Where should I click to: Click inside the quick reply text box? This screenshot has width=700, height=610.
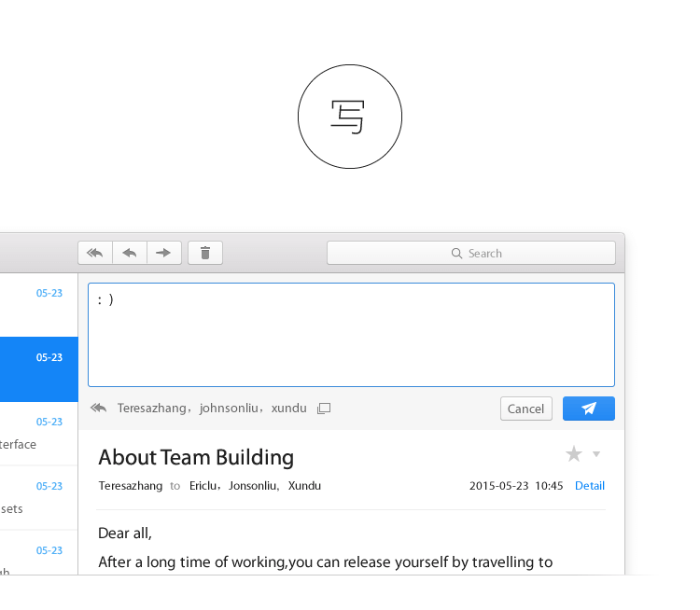coord(351,334)
